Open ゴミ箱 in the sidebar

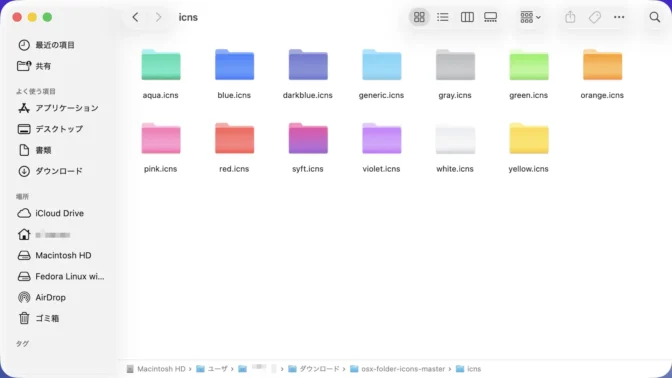[x=39, y=318]
